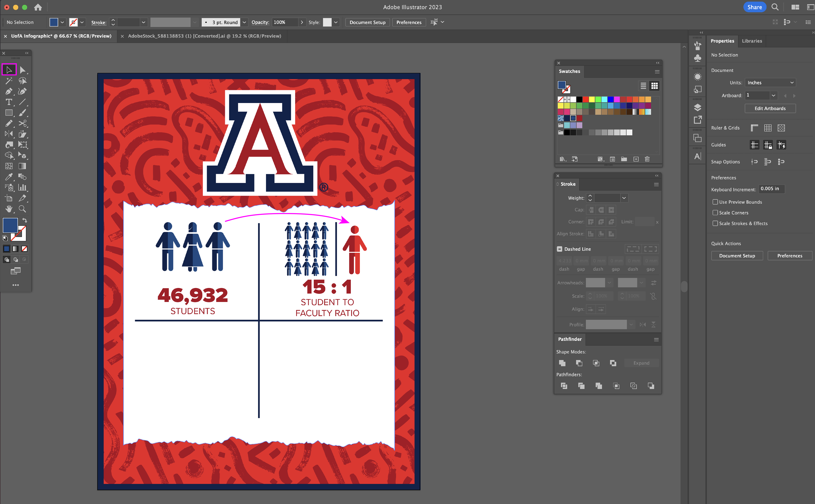Image resolution: width=815 pixels, height=504 pixels.
Task: Click the Keyboard Increment field
Action: click(x=771, y=189)
